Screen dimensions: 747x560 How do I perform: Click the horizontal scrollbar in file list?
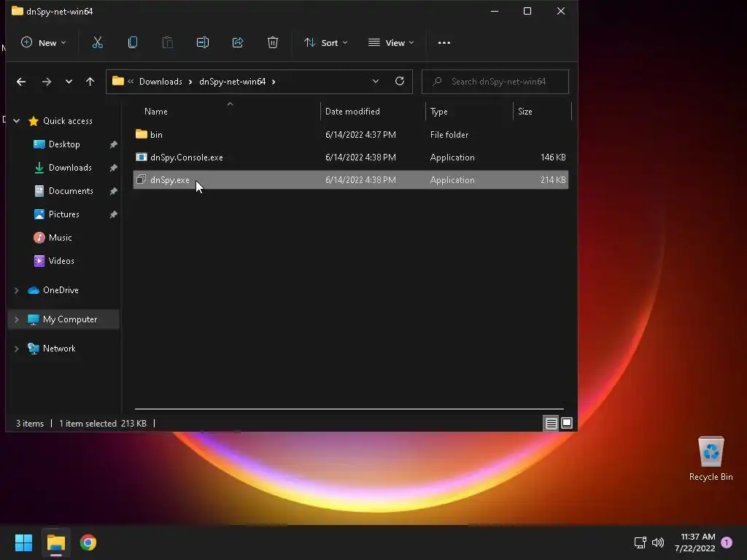tap(349, 408)
